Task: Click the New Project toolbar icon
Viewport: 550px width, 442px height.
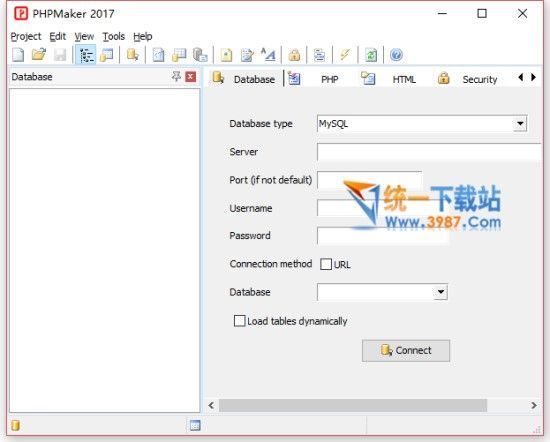Action: [18, 55]
